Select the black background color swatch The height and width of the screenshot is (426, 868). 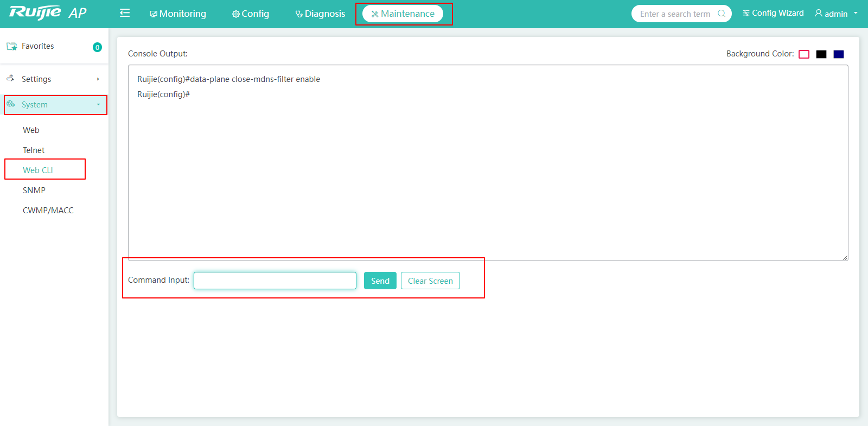821,54
